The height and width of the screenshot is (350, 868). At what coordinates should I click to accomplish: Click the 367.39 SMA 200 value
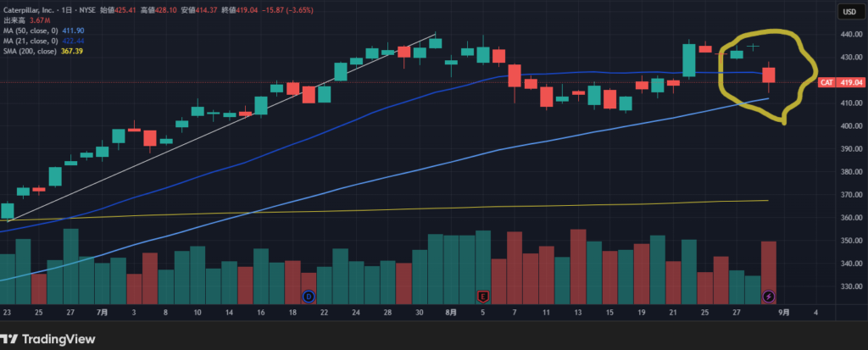72,51
